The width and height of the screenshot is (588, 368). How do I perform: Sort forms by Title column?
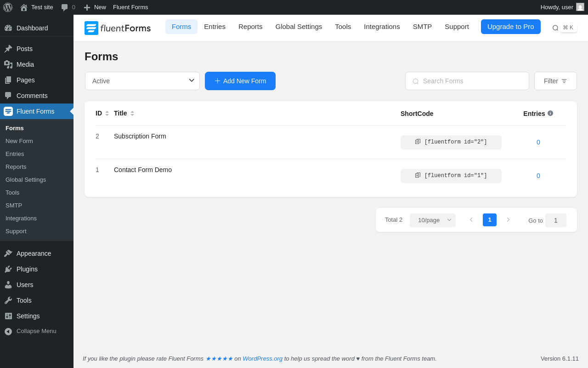pyautogui.click(x=132, y=113)
